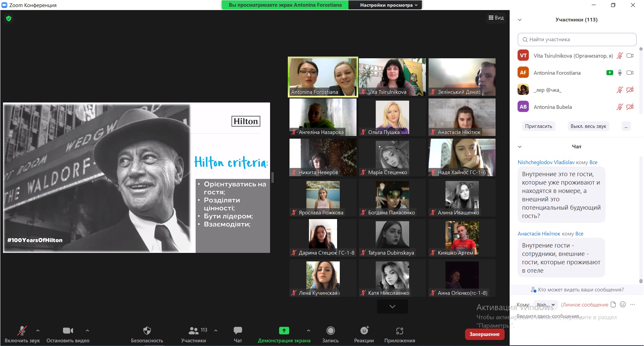Click the green viewing Antonina Forostiana screen banner
The image size is (644, 346).
click(285, 5)
